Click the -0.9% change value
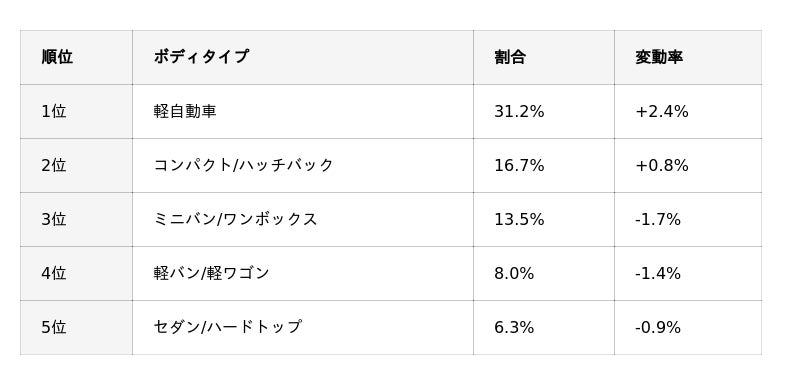This screenshot has width=800, height=385. 658,327
